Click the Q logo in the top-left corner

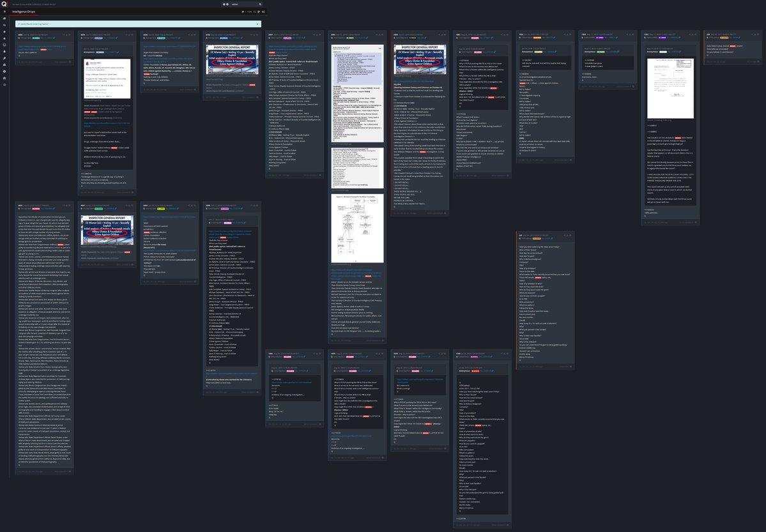(x=4, y=4)
